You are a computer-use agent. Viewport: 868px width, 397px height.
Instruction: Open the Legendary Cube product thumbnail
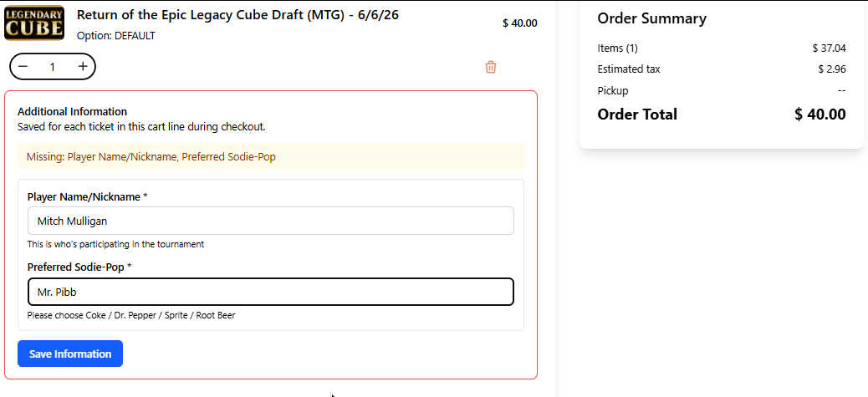pos(33,23)
